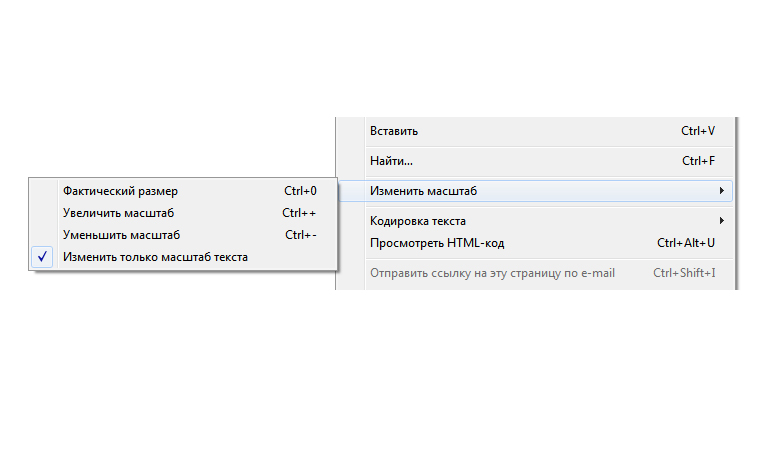
Task: Click the Вставить menu item
Action: pyautogui.click(x=394, y=131)
